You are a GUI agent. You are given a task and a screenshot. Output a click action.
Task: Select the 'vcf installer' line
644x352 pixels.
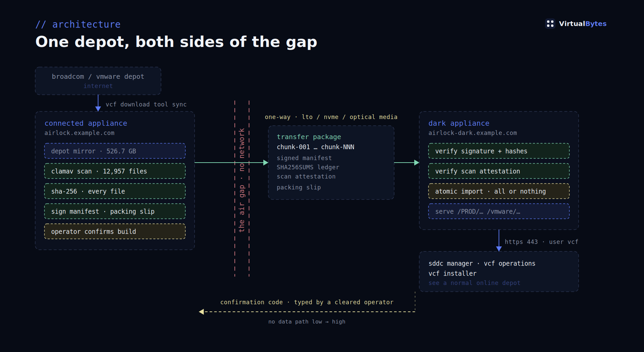pyautogui.click(x=452, y=274)
